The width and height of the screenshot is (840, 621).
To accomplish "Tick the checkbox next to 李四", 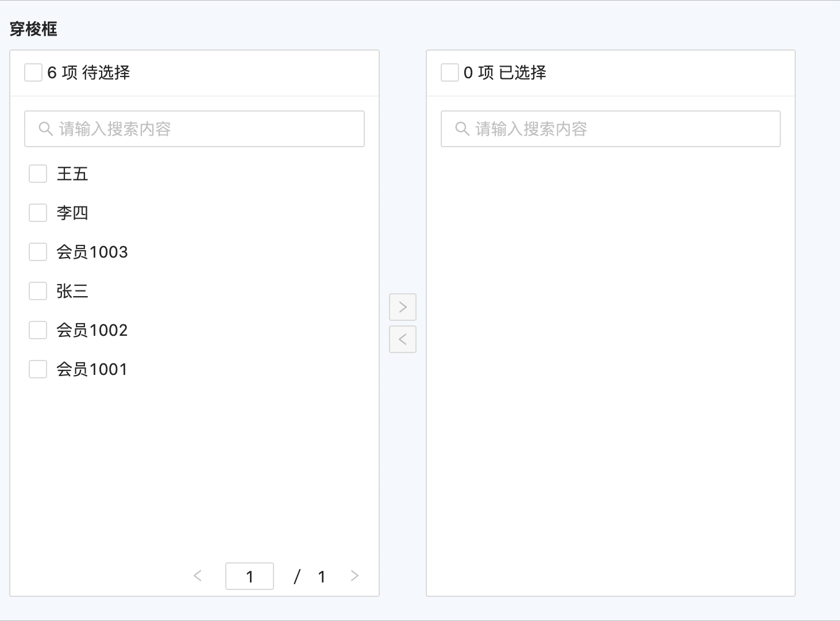I will (38, 213).
